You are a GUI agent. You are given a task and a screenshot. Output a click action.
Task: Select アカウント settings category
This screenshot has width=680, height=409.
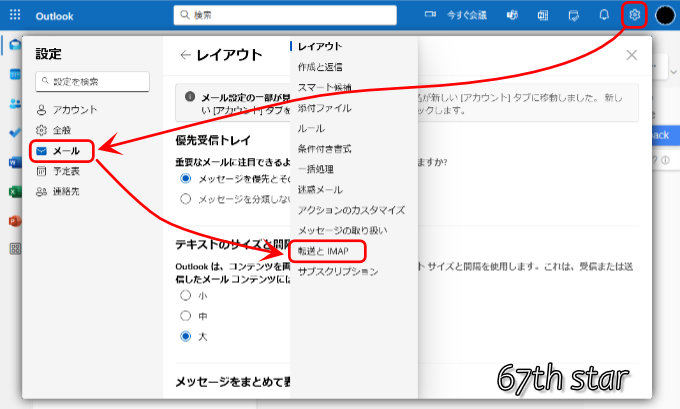point(67,110)
